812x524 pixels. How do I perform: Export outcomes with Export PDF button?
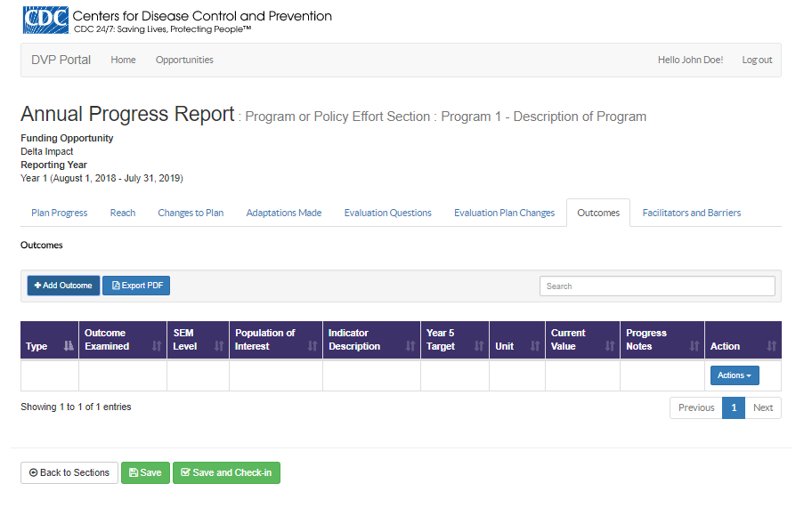(136, 286)
